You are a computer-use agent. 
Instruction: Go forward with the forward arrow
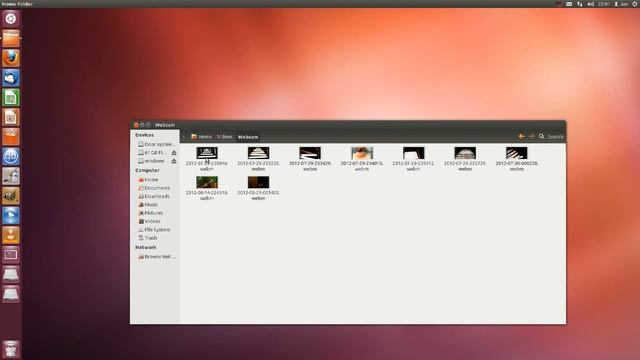pos(531,136)
